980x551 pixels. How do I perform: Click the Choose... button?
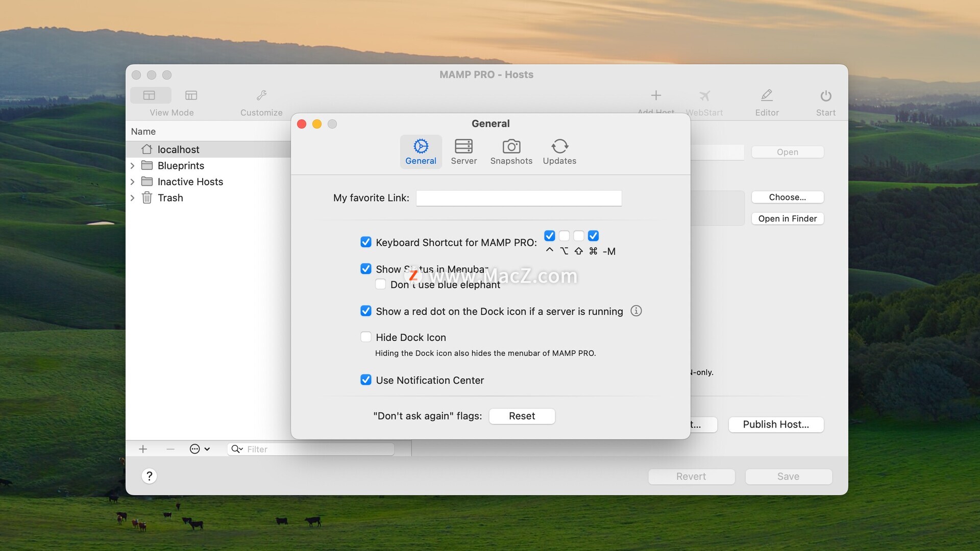787,197
